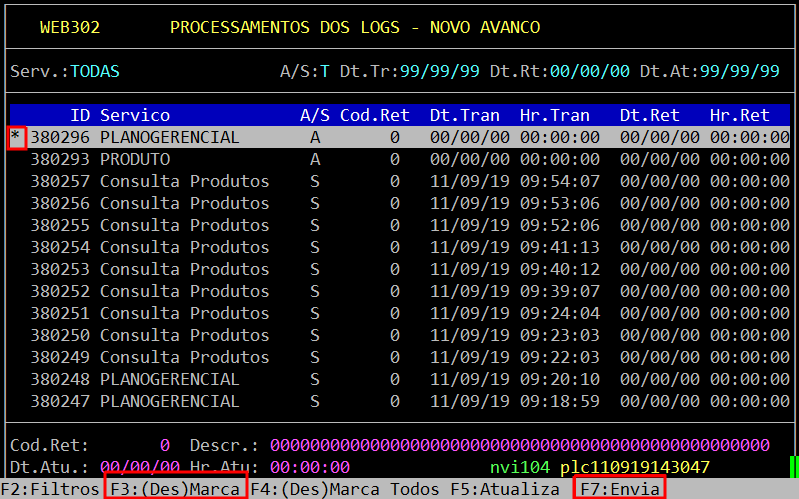
Task: Click F5:Atualiza to refresh the list
Action: [x=505, y=489]
